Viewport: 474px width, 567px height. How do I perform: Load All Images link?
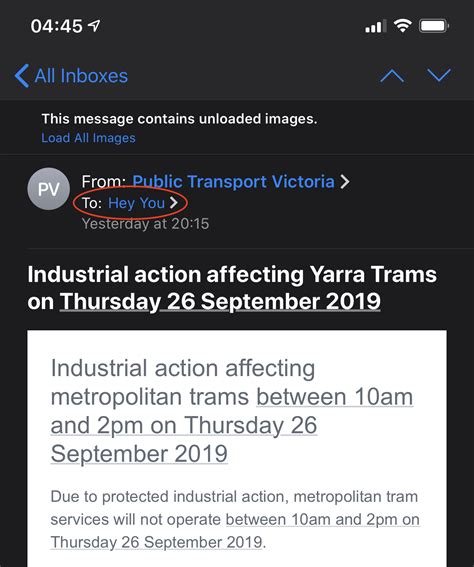(x=89, y=138)
